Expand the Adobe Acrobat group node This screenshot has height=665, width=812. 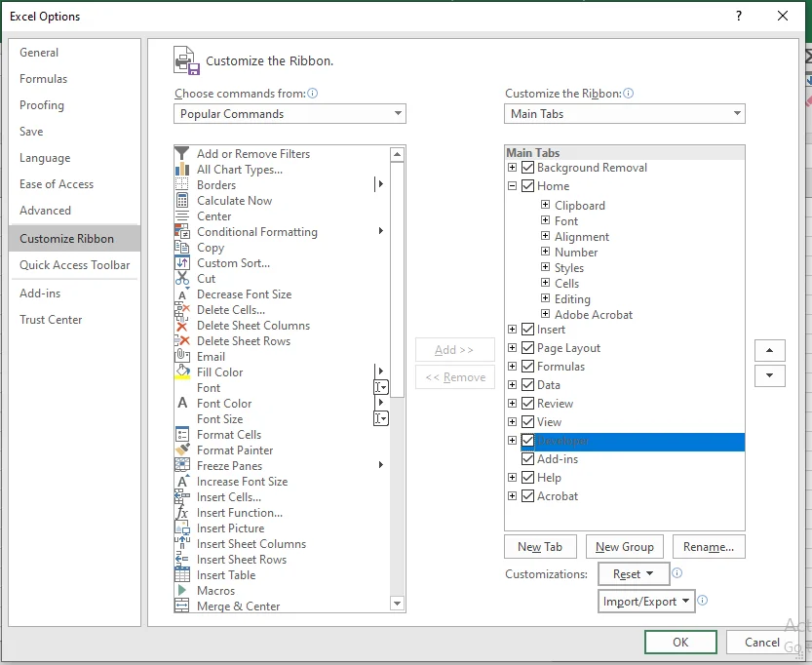(545, 313)
